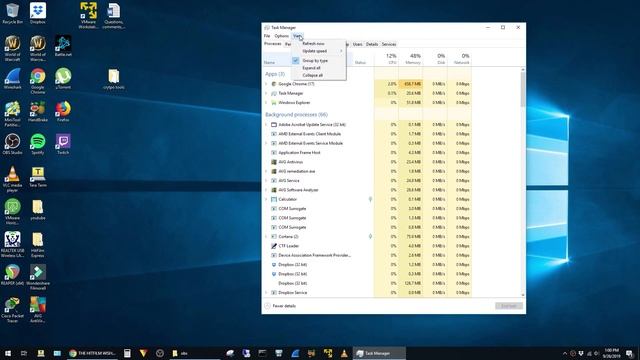Screen dimensions: 640x360
Task: Open the Calculator icon on taskbar
Action: pyautogui.click(x=127, y=353)
